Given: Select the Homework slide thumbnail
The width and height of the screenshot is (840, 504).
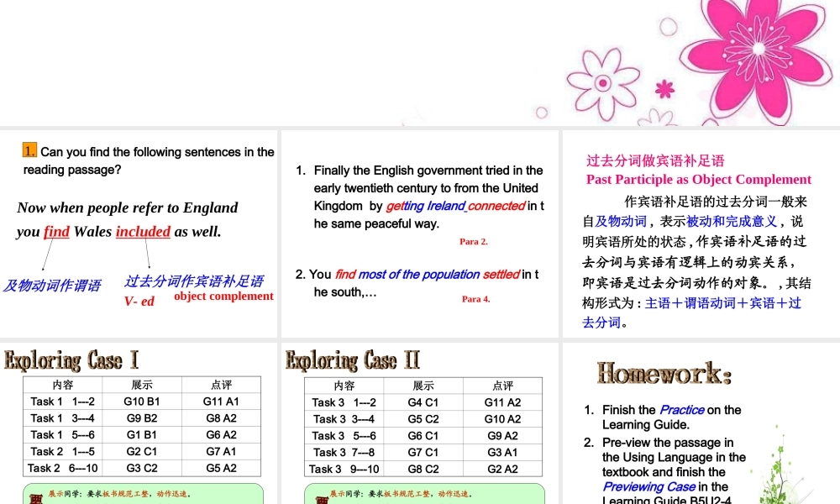Looking at the screenshot, I should point(701,423).
